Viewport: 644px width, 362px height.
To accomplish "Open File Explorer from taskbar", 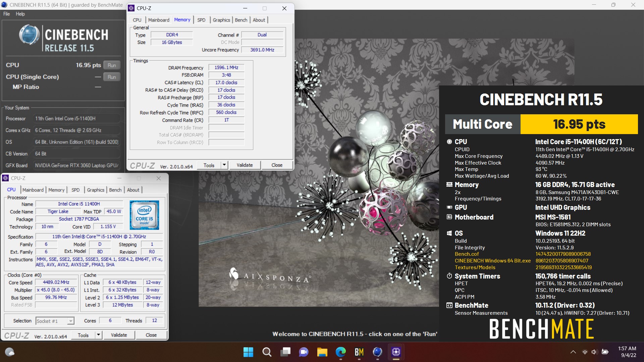I will (x=322, y=352).
